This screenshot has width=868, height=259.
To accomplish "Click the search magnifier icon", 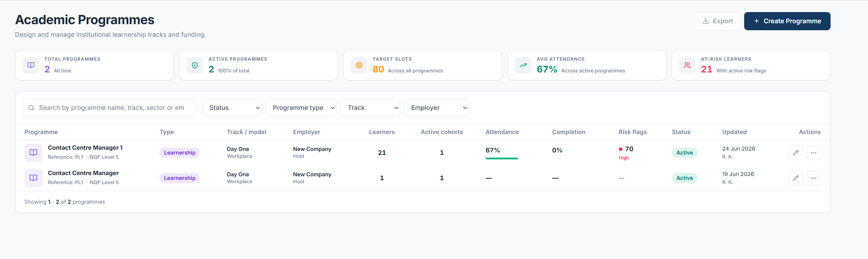I will [31, 108].
